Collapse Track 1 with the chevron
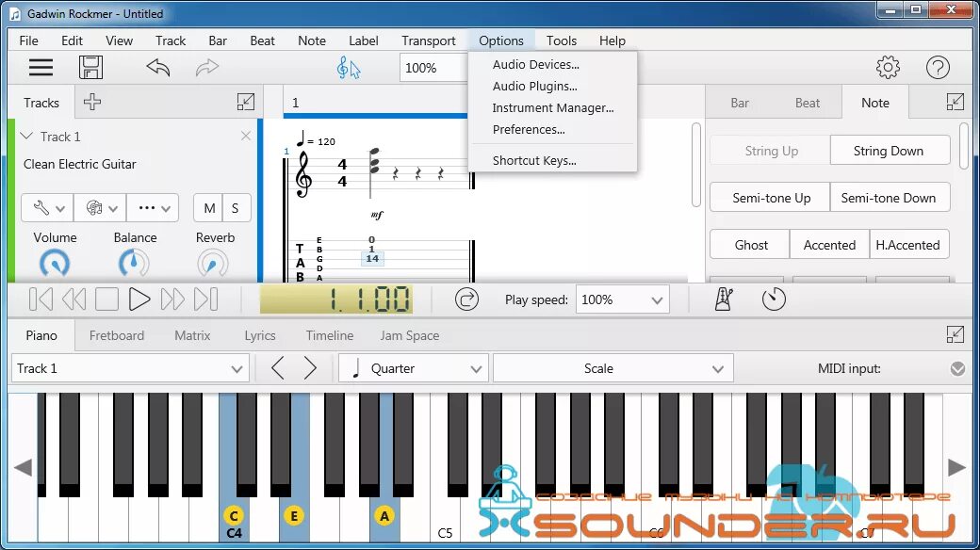This screenshot has height=550, width=980. (26, 136)
